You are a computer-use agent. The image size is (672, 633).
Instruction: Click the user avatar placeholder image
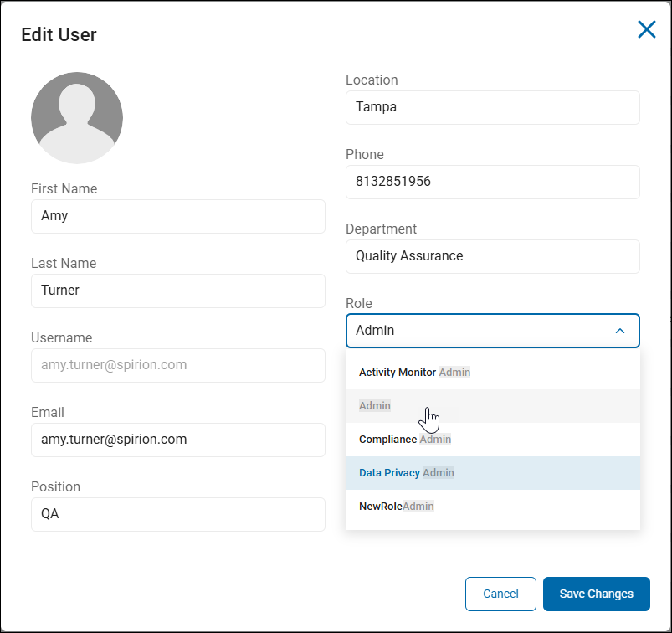coord(76,117)
